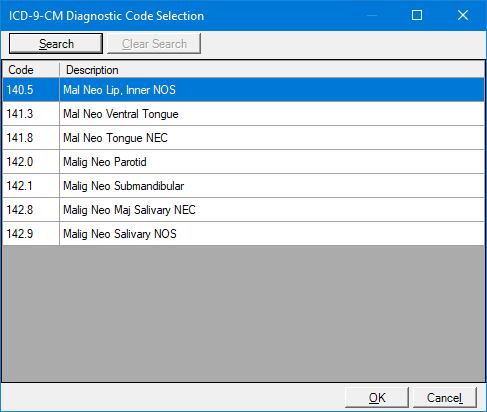Maximize the ICD-9-CM dialog window

click(417, 15)
